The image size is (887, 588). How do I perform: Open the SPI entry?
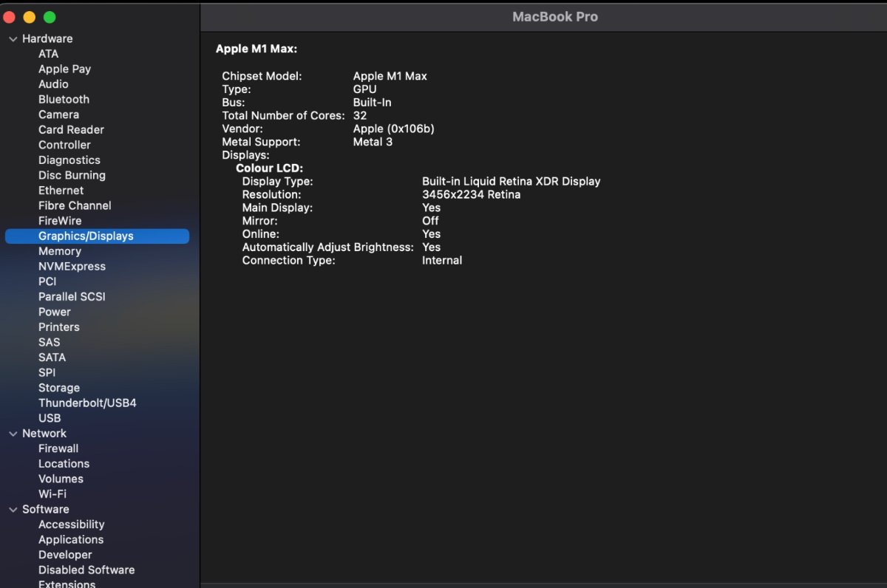(47, 372)
